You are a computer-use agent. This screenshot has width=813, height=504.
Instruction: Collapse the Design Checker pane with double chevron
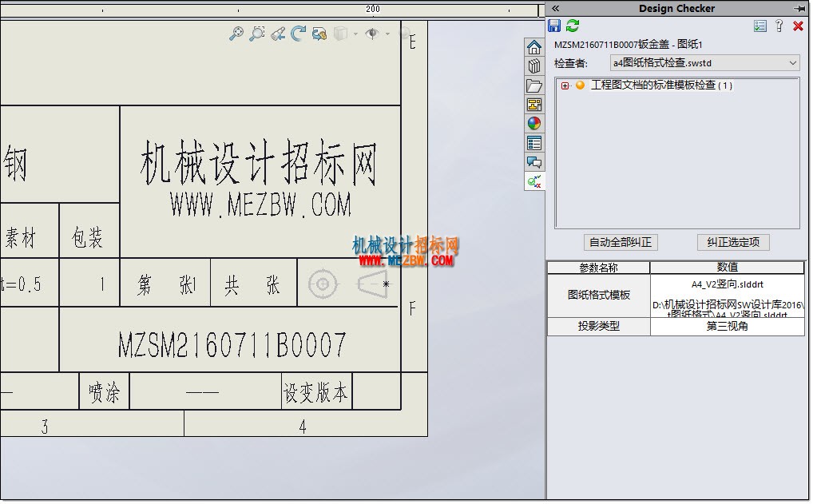click(555, 8)
